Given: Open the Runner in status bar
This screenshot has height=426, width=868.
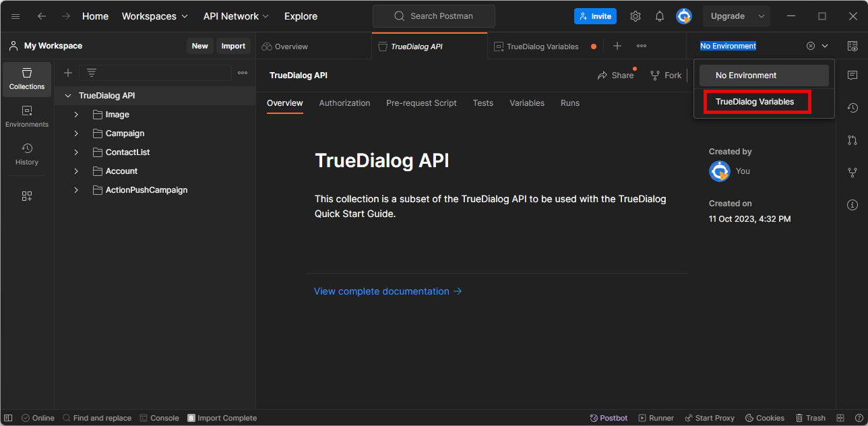Looking at the screenshot, I should click(x=656, y=418).
